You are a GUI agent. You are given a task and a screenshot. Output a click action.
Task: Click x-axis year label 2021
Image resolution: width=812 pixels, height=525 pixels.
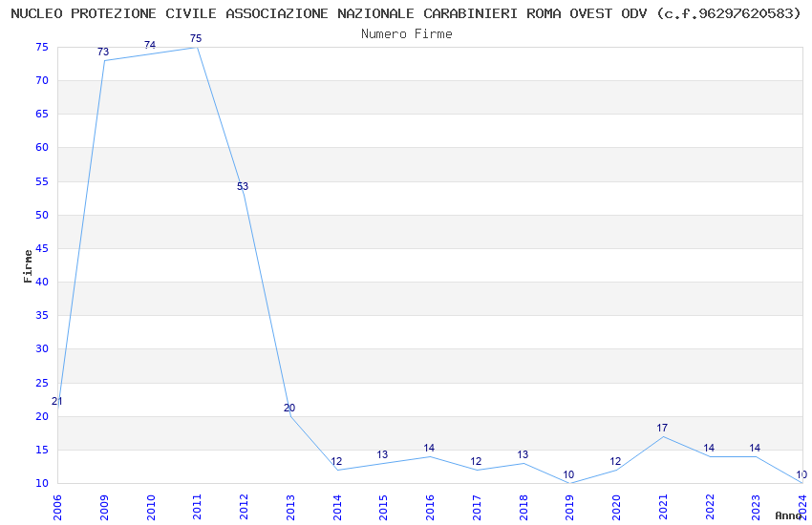point(663,507)
